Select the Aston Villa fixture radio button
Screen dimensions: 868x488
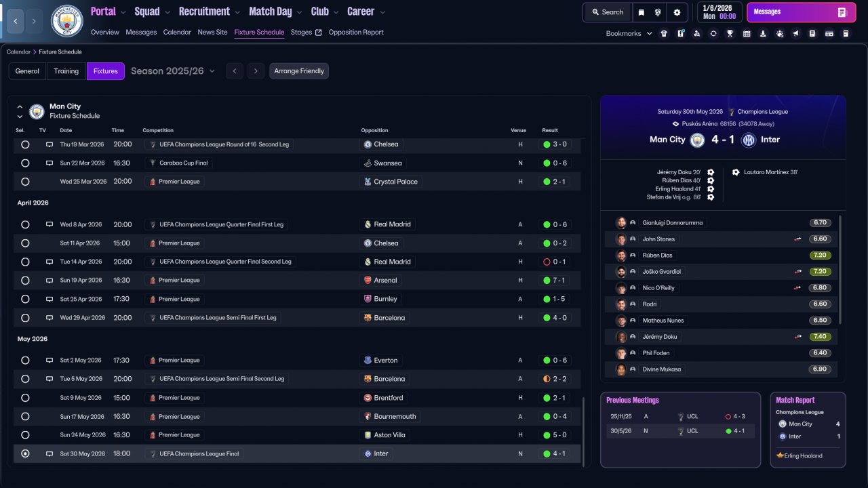click(25, 435)
